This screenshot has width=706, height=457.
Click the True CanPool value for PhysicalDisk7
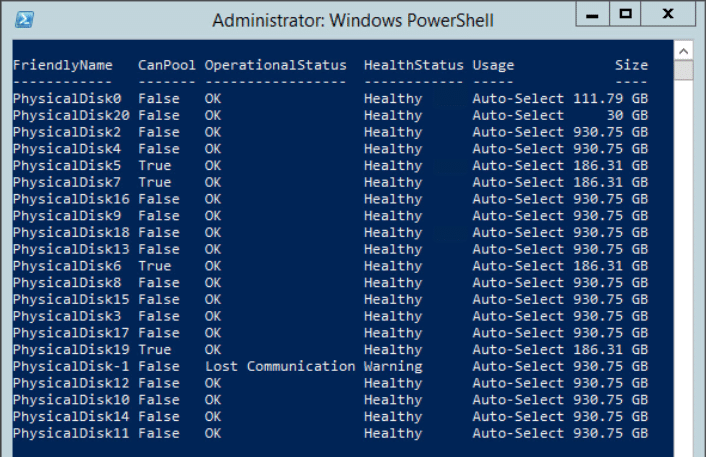(x=154, y=182)
